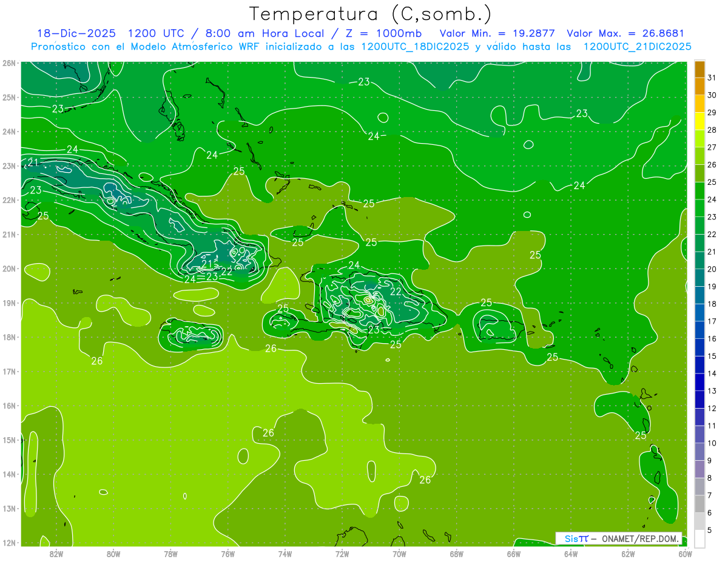728x562 pixels.
Task: Click the longitude axis label "82W"
Action: 56,554
